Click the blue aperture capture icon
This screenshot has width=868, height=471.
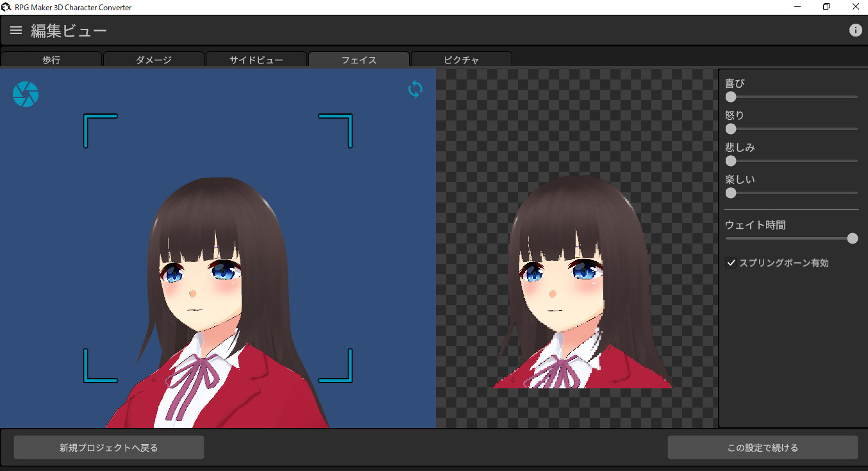point(25,94)
